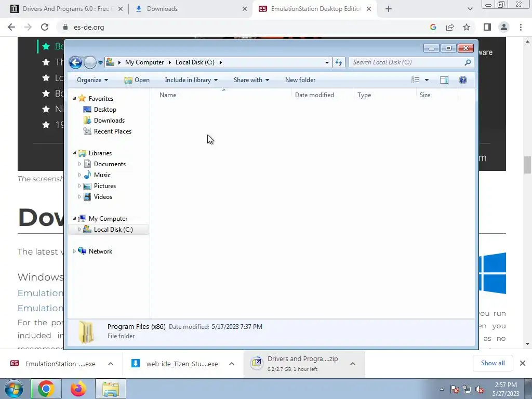Open Explorer recent pages dropdown arrow
Image resolution: width=532 pixels, height=399 pixels.
[x=100, y=63]
